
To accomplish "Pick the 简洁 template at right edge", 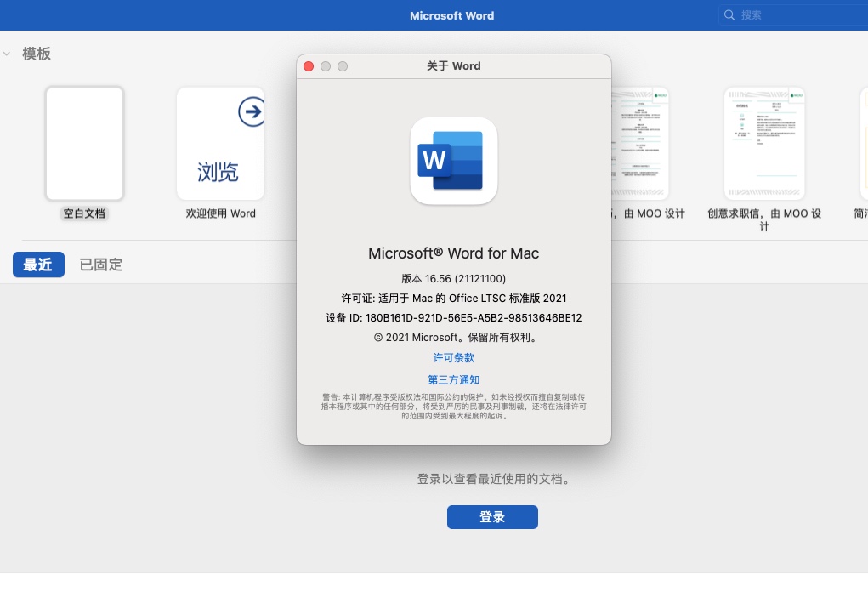I will coord(863,143).
